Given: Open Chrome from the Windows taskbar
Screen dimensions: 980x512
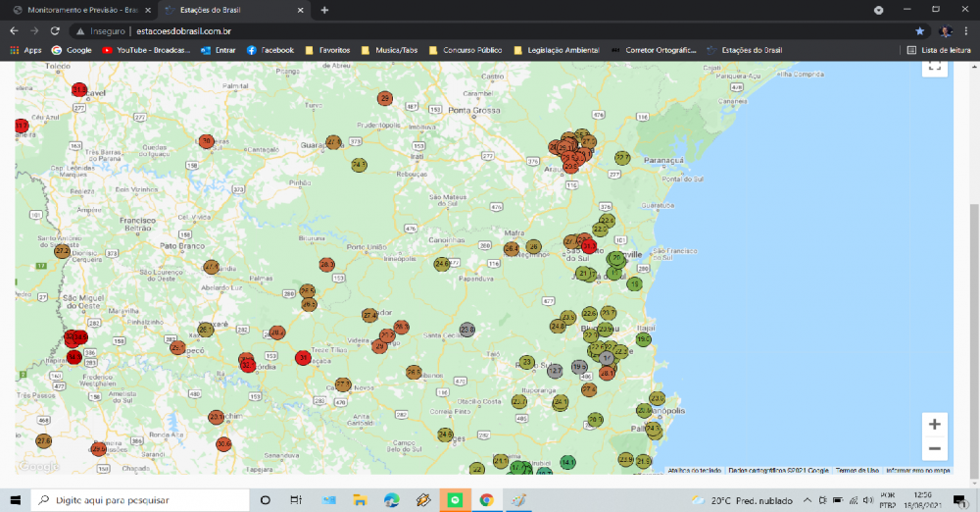Looking at the screenshot, I should [486, 500].
